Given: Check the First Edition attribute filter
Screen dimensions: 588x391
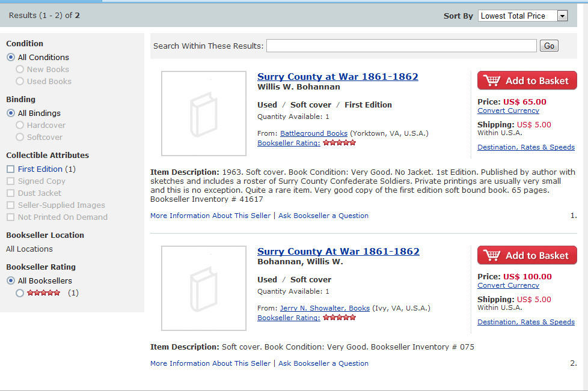Looking at the screenshot, I should point(10,169).
